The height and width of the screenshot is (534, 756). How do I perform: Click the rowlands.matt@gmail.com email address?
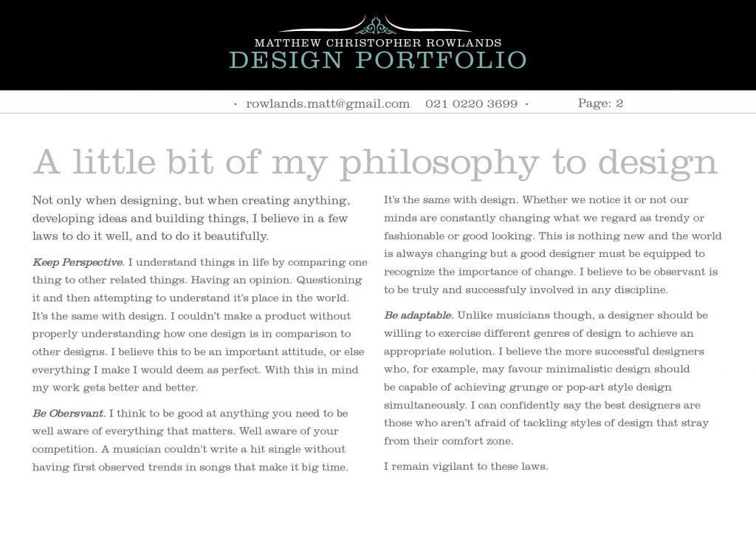pos(328,103)
